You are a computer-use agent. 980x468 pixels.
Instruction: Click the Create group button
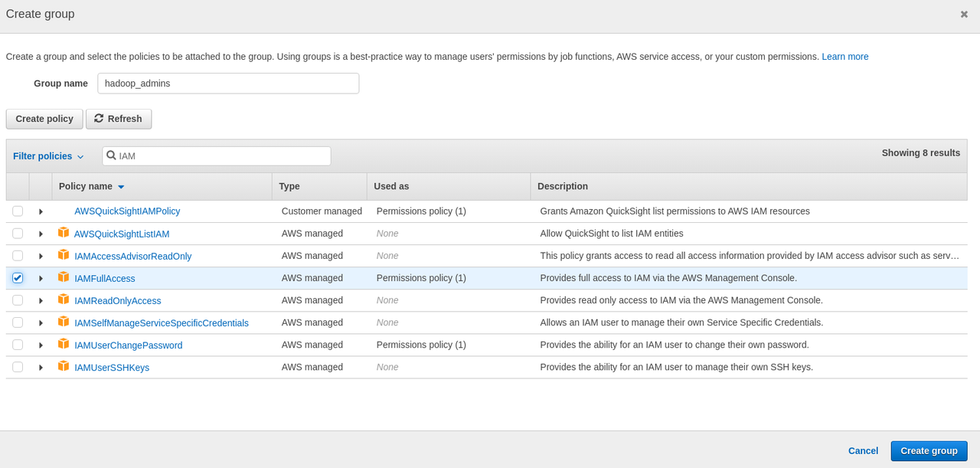[x=929, y=450]
